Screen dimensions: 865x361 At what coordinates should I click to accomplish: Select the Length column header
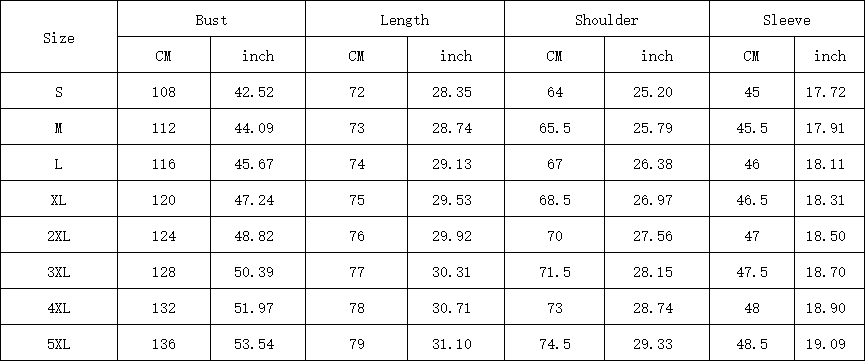pyautogui.click(x=404, y=20)
